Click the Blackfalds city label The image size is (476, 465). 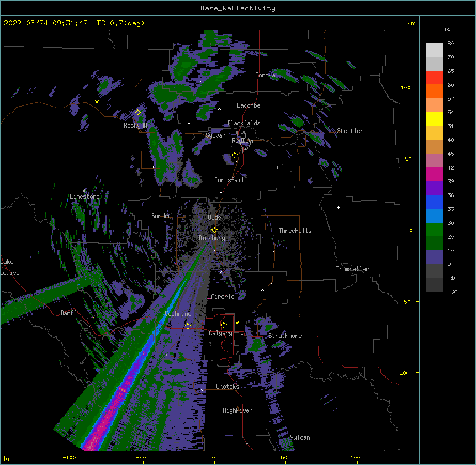(244, 123)
